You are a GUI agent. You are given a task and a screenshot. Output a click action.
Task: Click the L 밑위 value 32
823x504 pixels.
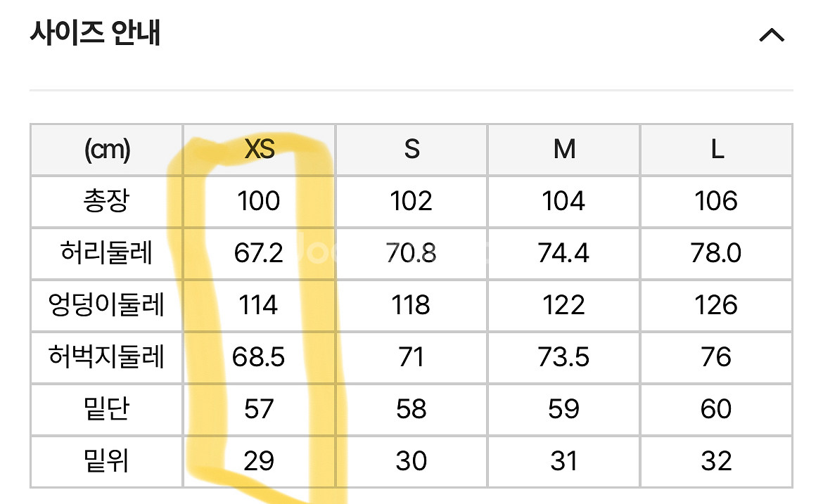(716, 461)
